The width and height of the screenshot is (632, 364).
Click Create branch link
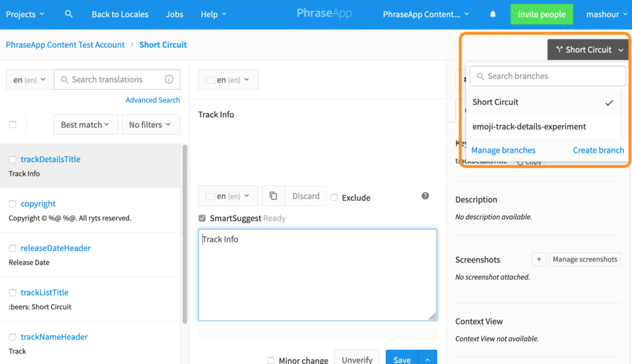pos(599,151)
